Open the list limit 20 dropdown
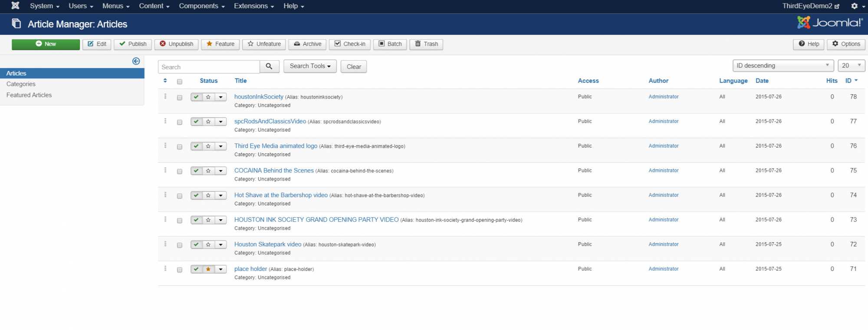This screenshot has width=868, height=330. tap(851, 66)
